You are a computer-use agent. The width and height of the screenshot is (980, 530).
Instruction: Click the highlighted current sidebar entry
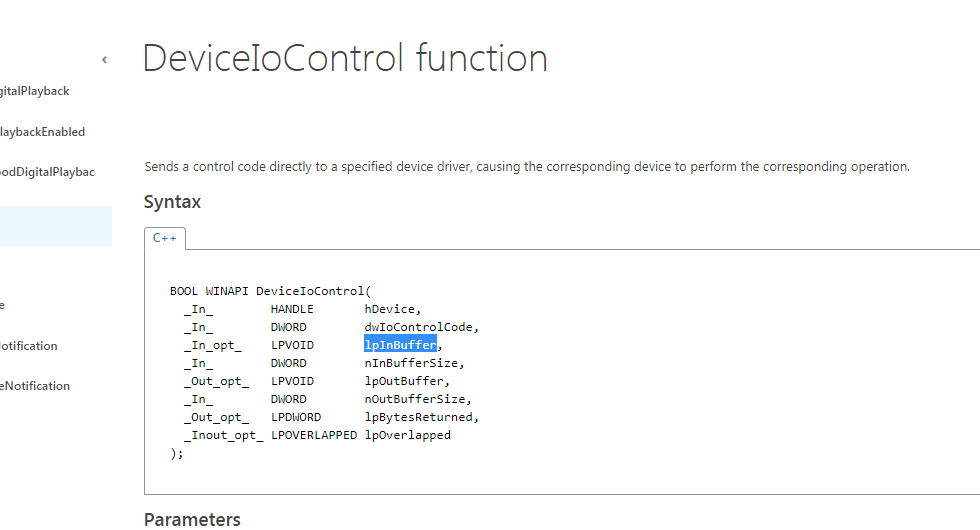coord(55,226)
